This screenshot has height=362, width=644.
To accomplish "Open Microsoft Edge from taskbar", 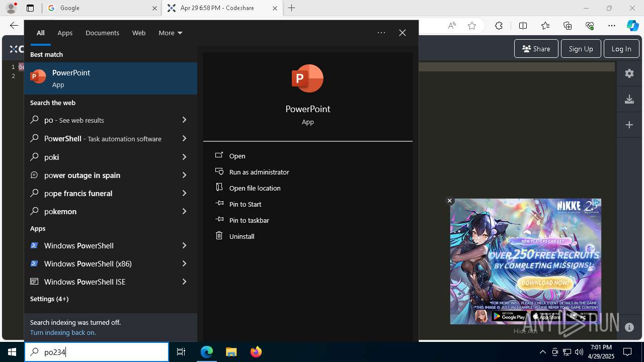I will (207, 352).
